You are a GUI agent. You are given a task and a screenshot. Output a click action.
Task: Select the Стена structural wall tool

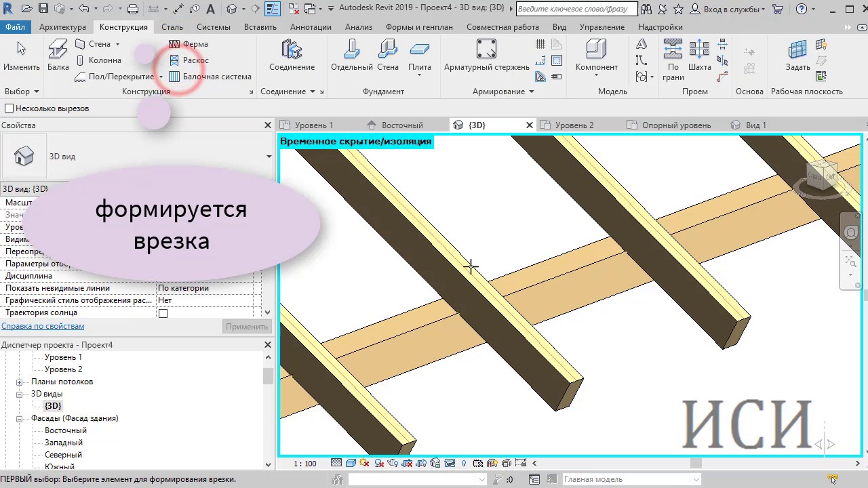pos(94,44)
